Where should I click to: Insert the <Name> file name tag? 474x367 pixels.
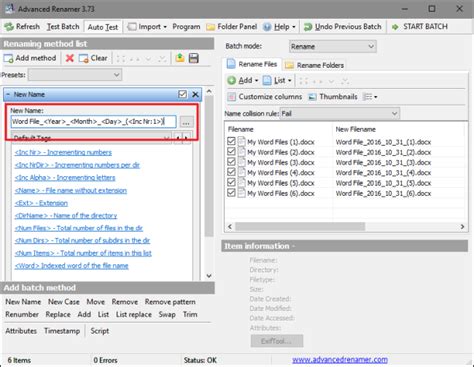pyautogui.click(x=71, y=190)
